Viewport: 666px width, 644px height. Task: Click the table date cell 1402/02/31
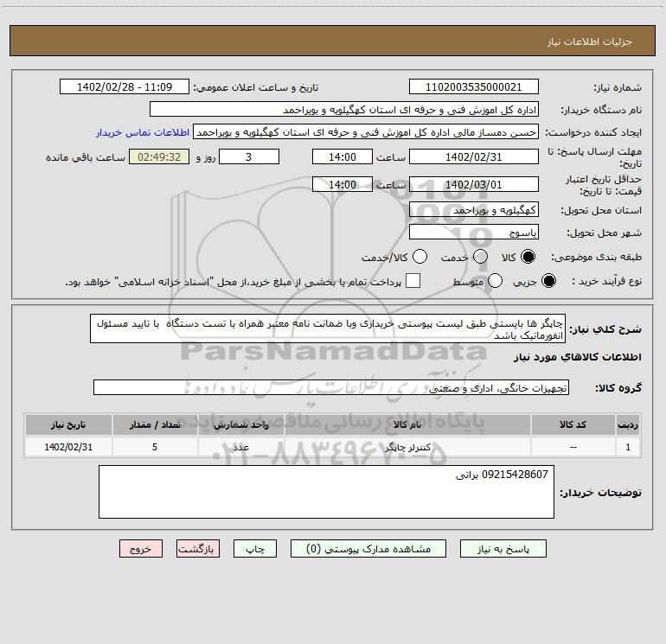coord(68,447)
